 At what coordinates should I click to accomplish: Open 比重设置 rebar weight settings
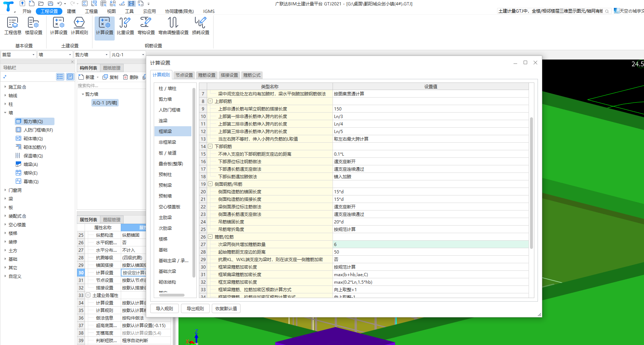[x=125, y=26]
